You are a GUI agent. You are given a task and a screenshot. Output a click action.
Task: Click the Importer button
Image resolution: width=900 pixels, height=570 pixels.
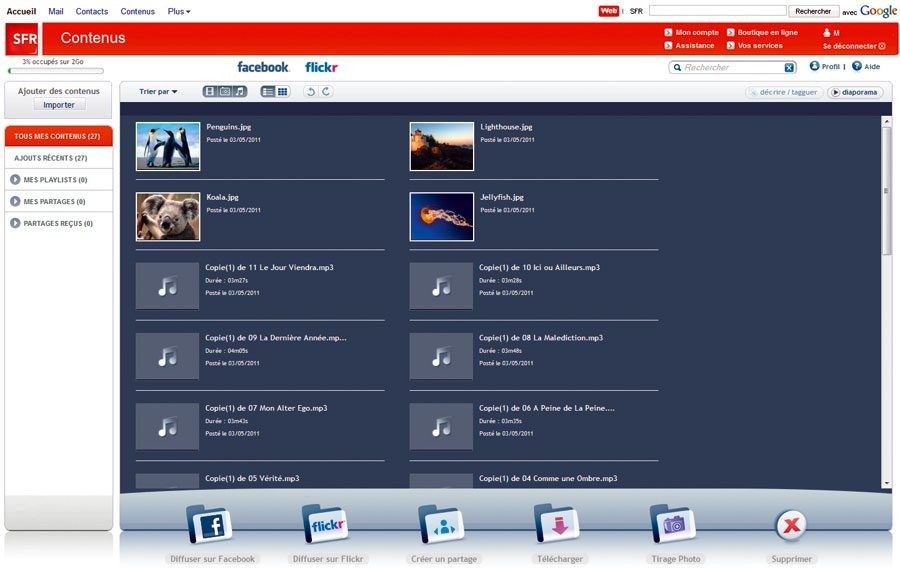click(59, 105)
